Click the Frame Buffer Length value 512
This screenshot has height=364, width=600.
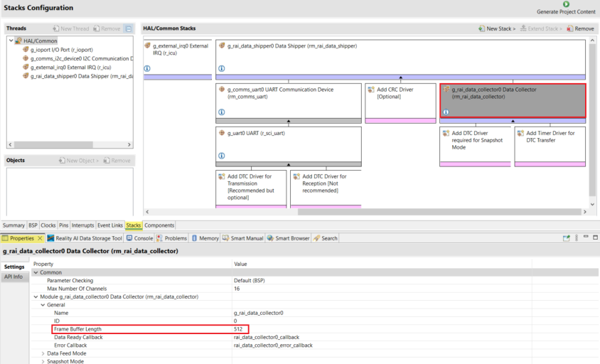pos(238,329)
